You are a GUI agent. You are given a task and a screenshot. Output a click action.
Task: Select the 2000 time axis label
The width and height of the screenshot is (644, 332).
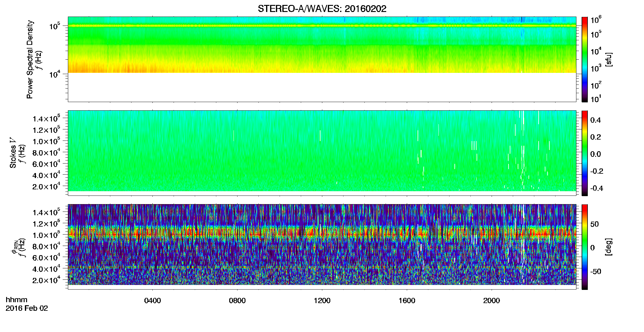tap(492, 301)
